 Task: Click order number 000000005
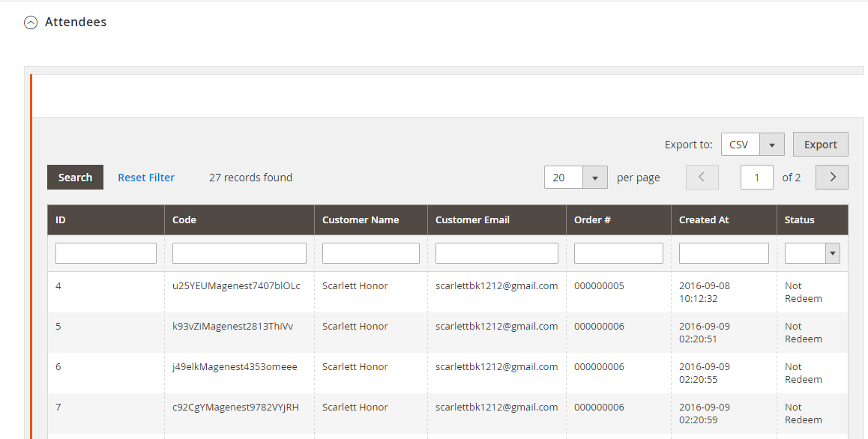coord(599,285)
